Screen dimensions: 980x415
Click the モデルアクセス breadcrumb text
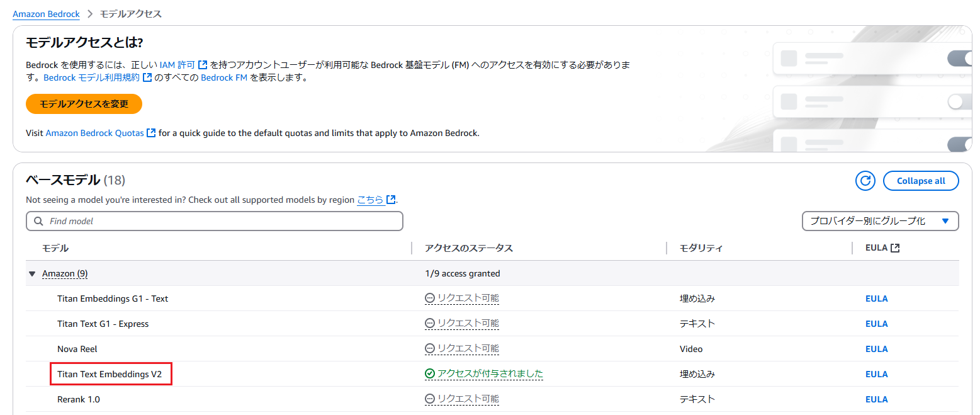(x=131, y=14)
